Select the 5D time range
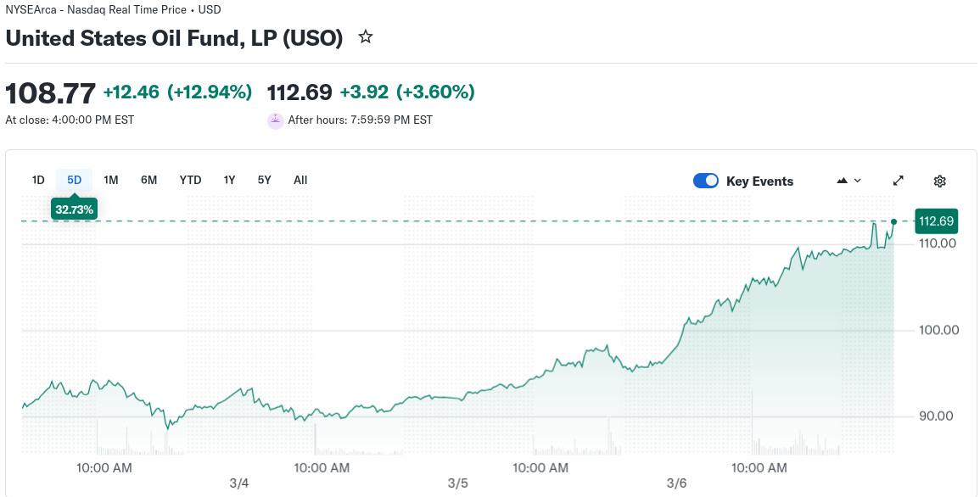 pos(75,180)
